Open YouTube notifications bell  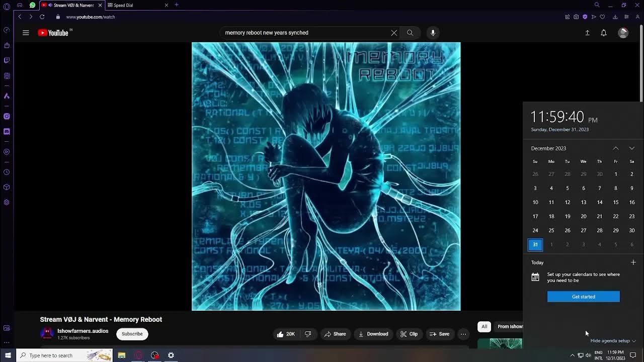point(604,33)
